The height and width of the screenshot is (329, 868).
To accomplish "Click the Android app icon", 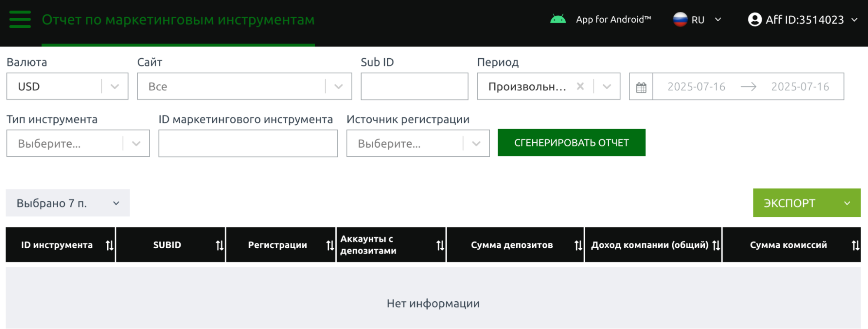I will click(558, 20).
